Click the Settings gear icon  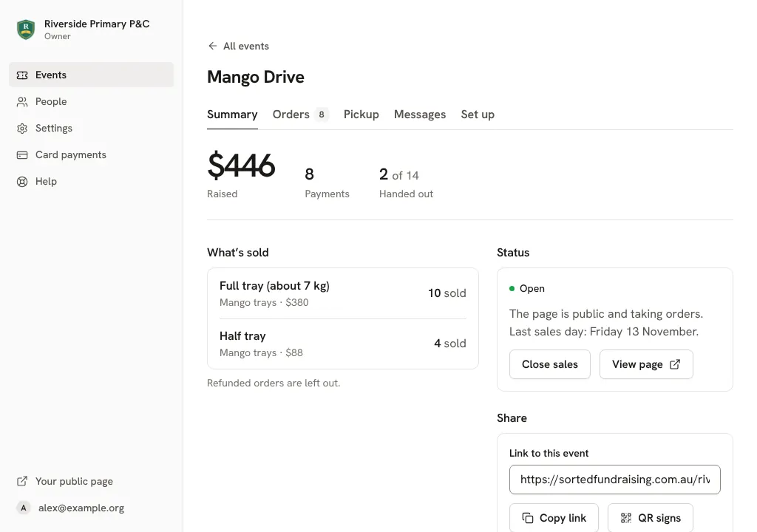(x=22, y=129)
